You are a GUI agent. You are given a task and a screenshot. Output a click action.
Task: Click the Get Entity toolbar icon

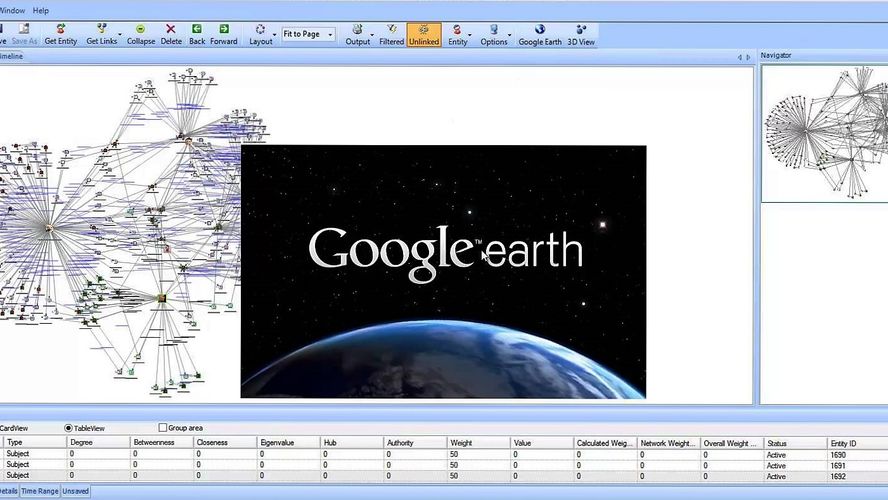61,35
